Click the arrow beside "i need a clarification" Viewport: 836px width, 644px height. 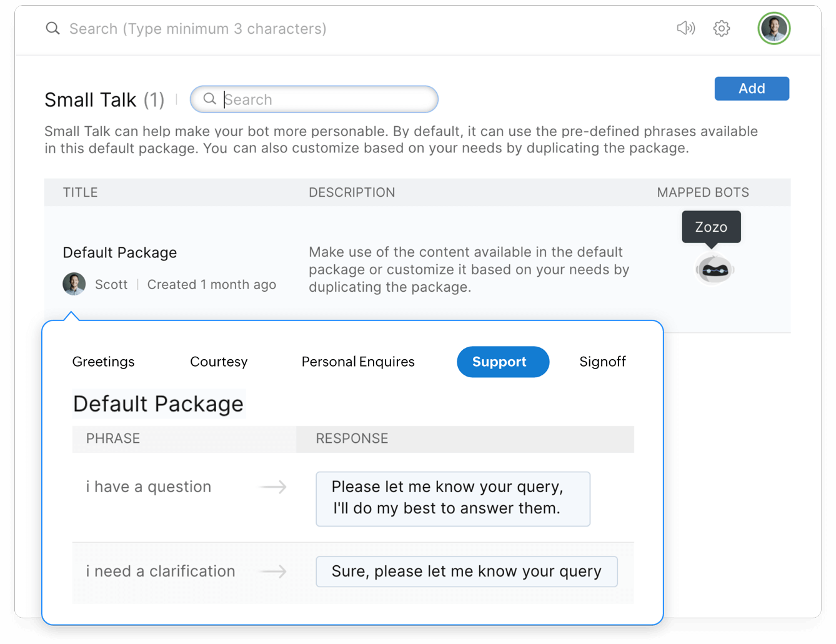[x=274, y=572]
